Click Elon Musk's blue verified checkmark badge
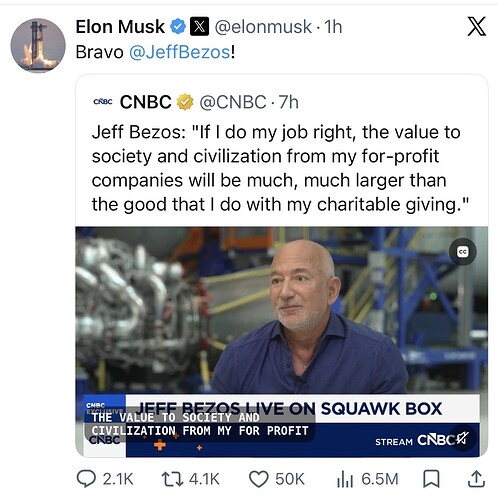 178,27
